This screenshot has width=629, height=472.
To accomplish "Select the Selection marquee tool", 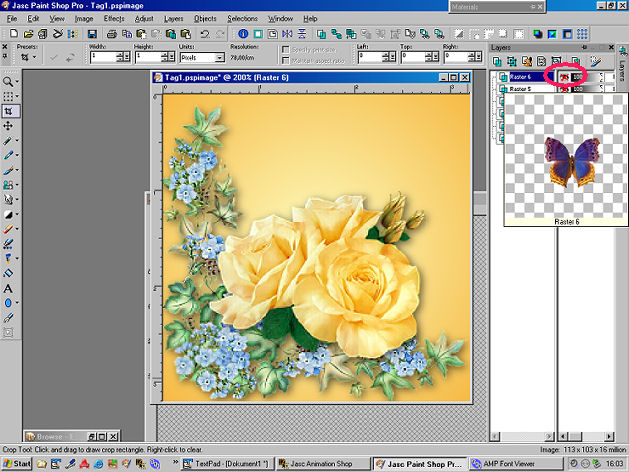I will point(8,96).
